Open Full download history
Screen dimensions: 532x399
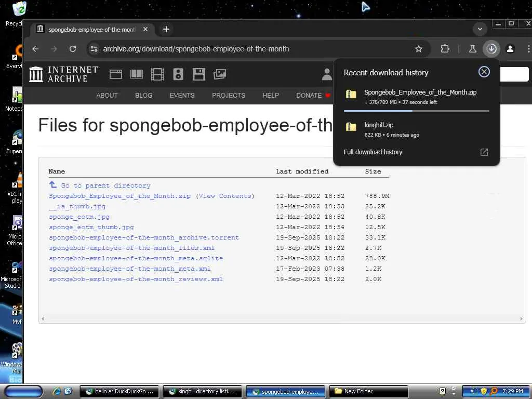pos(373,152)
